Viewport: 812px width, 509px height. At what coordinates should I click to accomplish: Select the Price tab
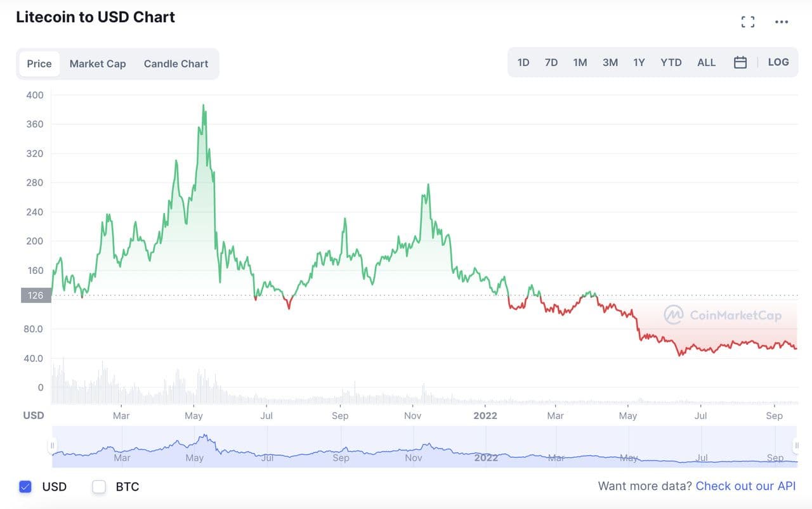pos(39,63)
